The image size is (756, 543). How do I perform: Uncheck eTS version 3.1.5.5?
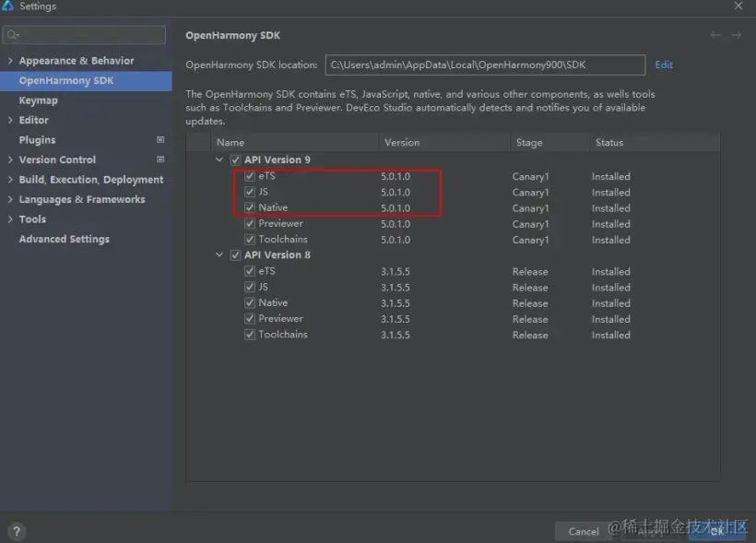[249, 271]
